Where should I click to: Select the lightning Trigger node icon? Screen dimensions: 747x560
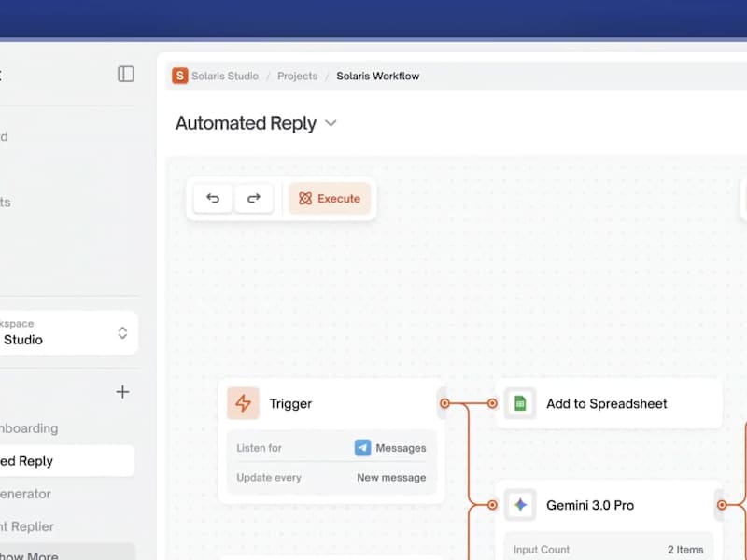click(244, 403)
